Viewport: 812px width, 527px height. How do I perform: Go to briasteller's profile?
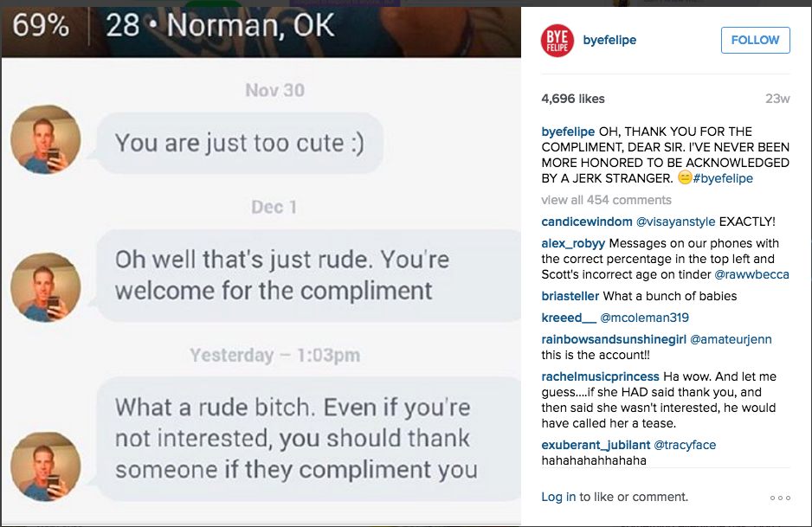pyautogui.click(x=570, y=296)
